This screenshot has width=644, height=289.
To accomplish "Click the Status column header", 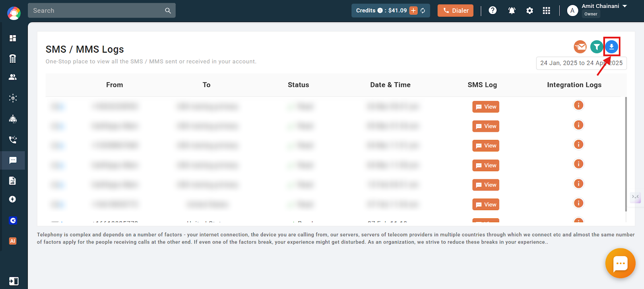I will 298,85.
